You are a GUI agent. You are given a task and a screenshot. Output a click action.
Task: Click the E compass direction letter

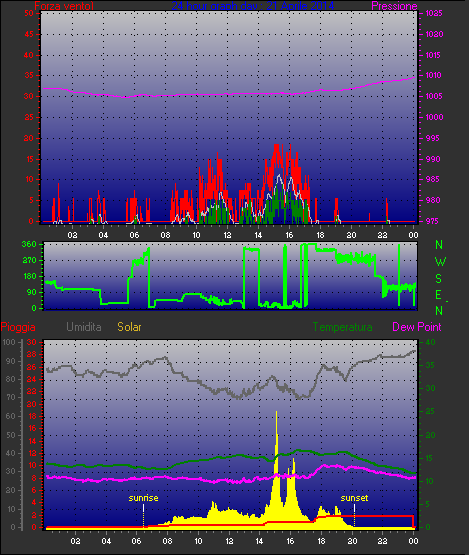(439, 295)
